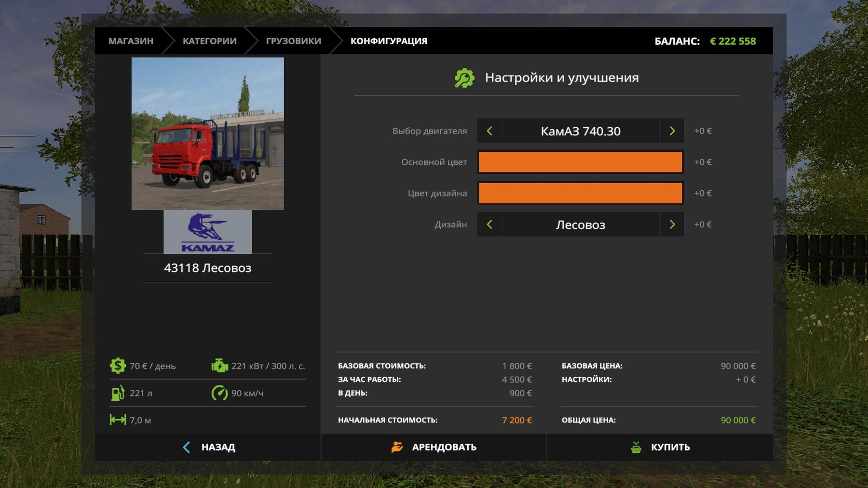Open the Магазин breadcrumb tab
This screenshot has height=488, width=868.
click(131, 41)
